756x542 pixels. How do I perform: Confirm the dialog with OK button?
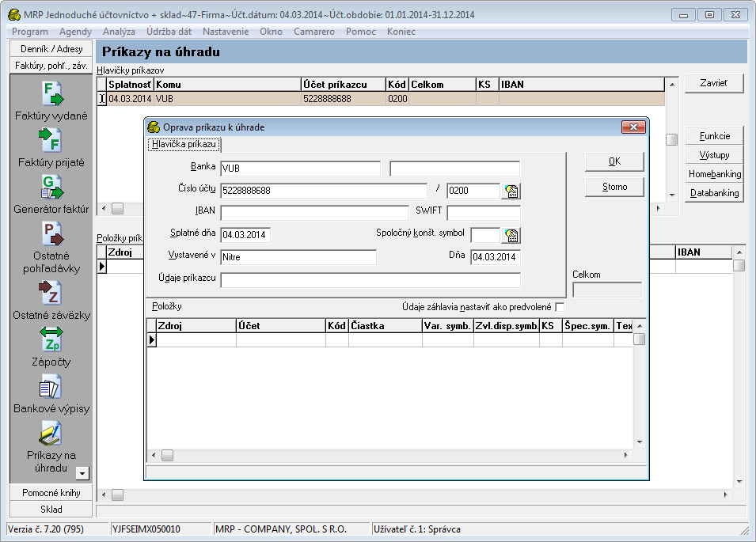[614, 161]
